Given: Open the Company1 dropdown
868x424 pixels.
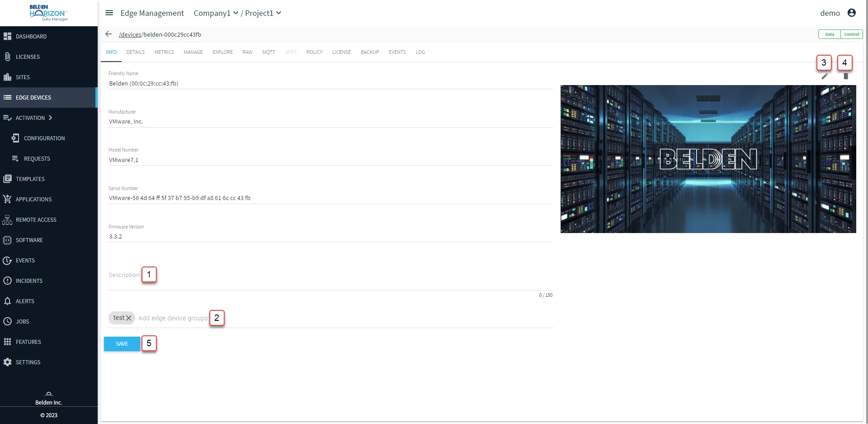Looking at the screenshot, I should 216,13.
